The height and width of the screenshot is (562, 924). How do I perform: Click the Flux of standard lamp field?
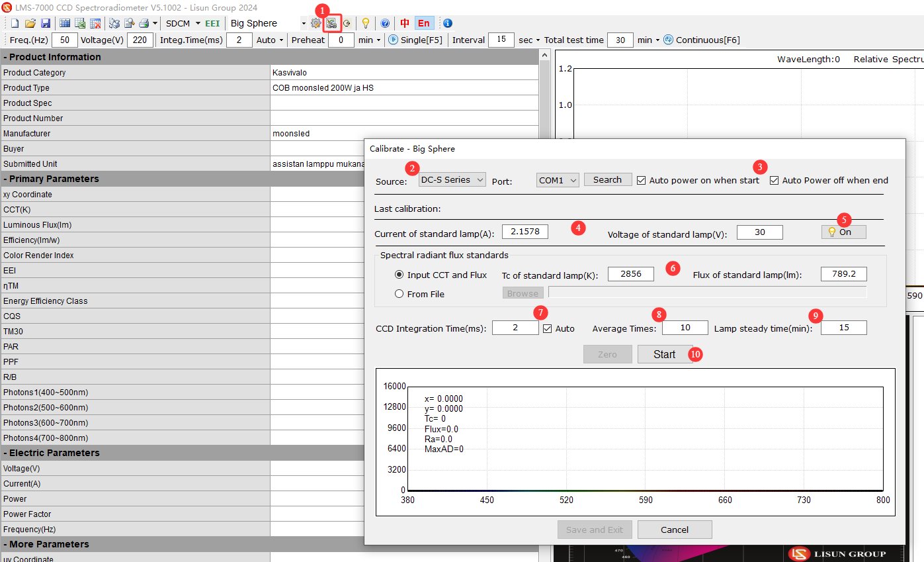[x=844, y=274]
